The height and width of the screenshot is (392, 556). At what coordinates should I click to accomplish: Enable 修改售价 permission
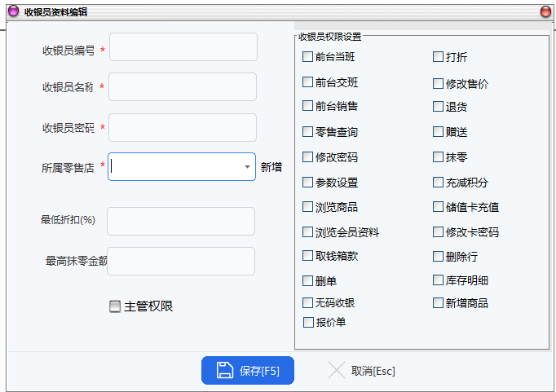(x=438, y=83)
